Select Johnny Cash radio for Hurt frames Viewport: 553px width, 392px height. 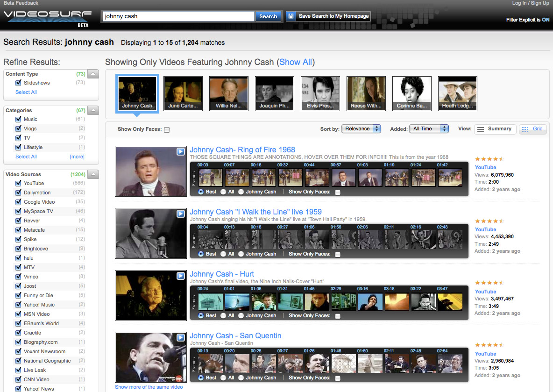[x=241, y=316]
